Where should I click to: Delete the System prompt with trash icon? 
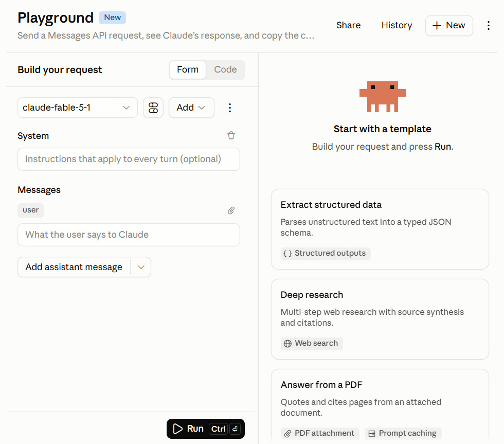pyautogui.click(x=231, y=135)
